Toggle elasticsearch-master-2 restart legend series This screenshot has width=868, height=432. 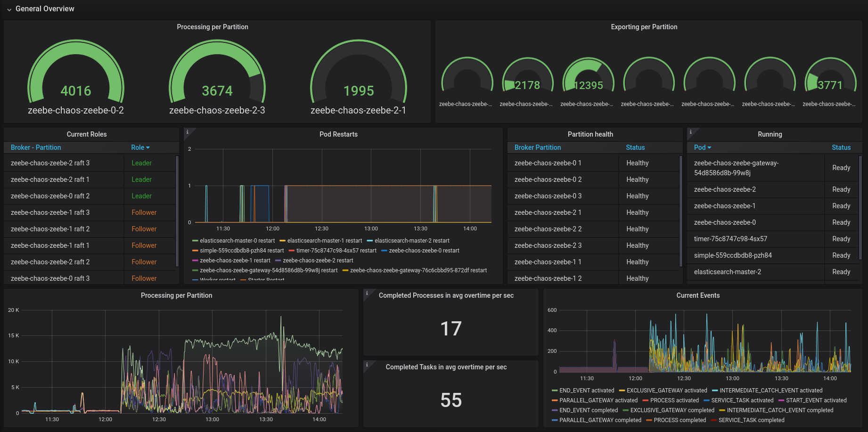(x=412, y=241)
